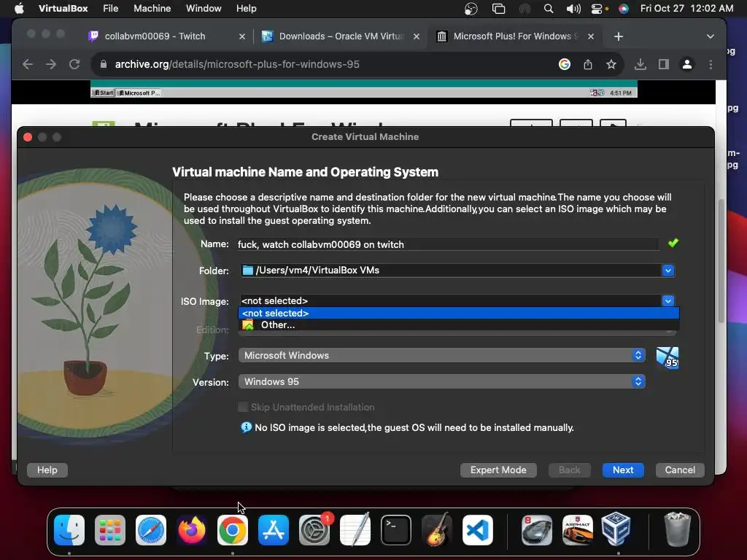Toggle Skip Unattended Installation checkbox
Screen dimensions: 747x560
tap(243, 407)
